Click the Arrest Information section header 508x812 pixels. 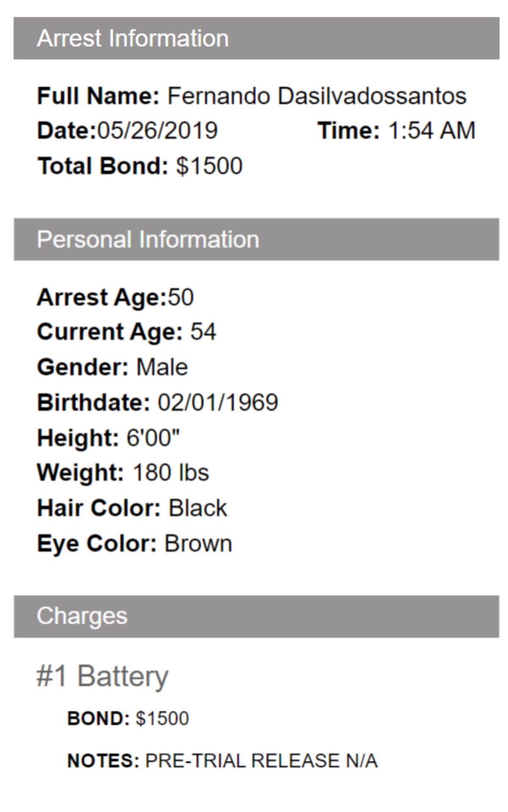click(133, 38)
